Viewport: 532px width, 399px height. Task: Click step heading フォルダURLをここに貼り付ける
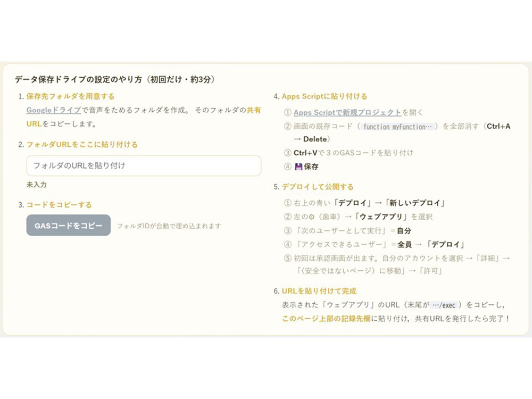[x=82, y=145]
